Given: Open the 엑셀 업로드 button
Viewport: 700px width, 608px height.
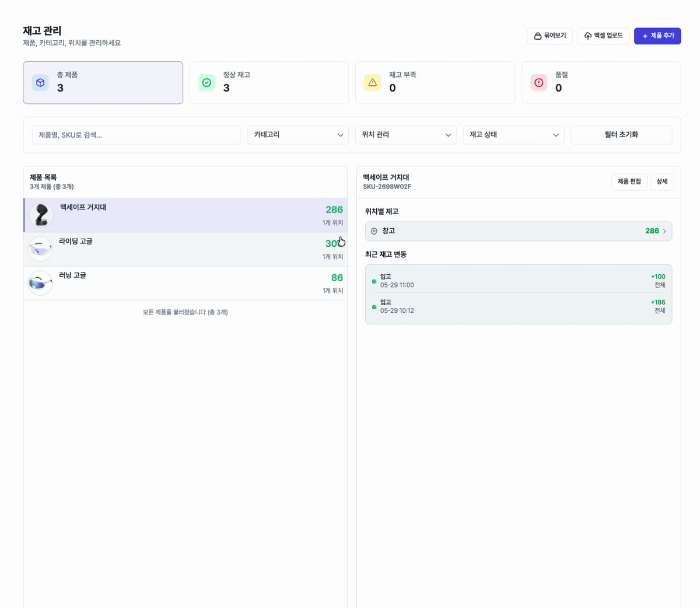Looking at the screenshot, I should pos(603,36).
